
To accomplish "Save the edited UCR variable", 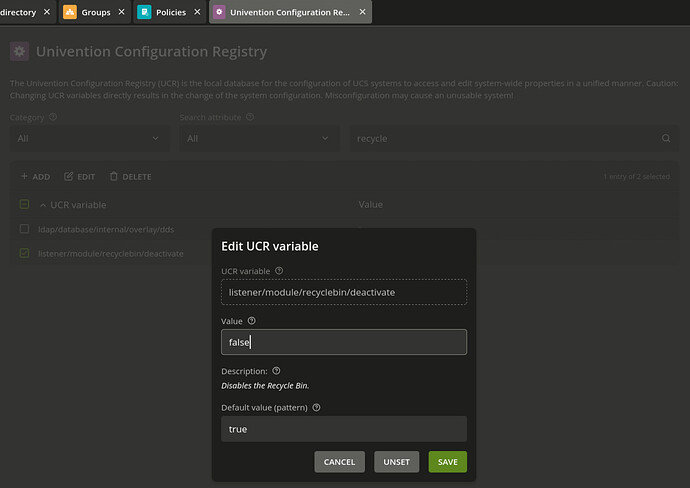I will pos(448,462).
